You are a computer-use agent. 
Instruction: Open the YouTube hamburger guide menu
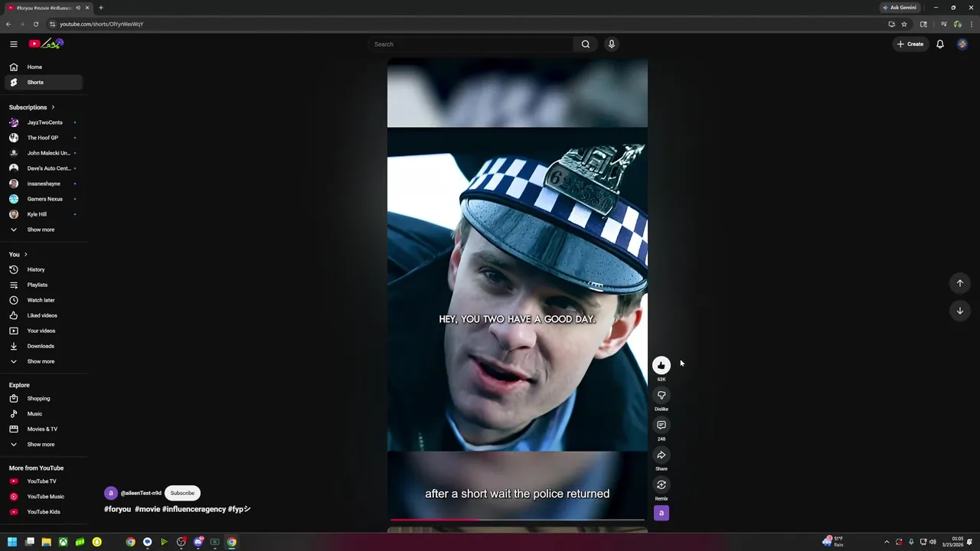click(x=13, y=44)
